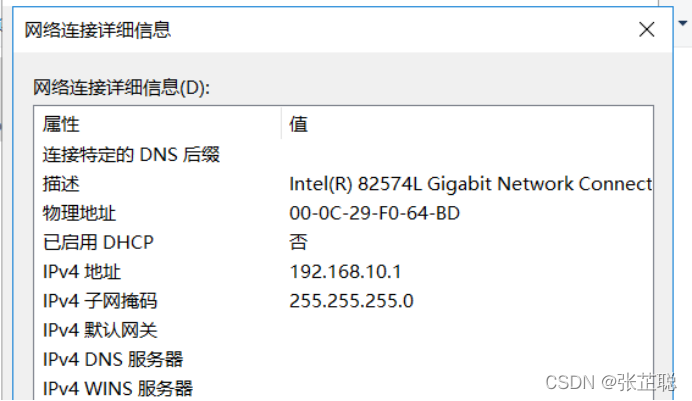The height and width of the screenshot is (401, 692).
Task: Select the IPv4 默认网关 property row
Action: tap(100, 330)
